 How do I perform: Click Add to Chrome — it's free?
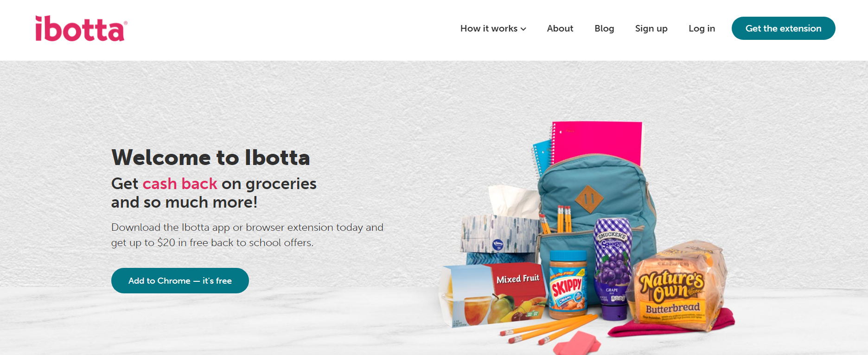pos(180,280)
